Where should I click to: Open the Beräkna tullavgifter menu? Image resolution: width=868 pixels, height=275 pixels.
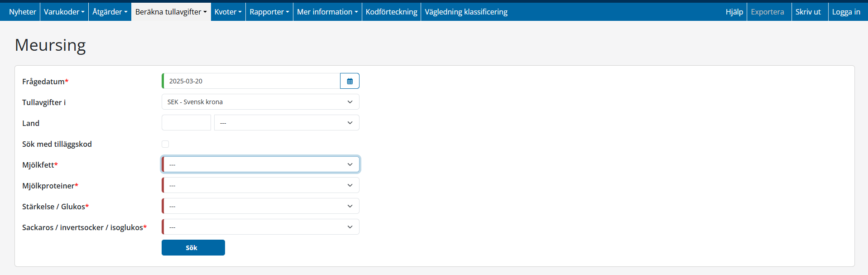[171, 12]
